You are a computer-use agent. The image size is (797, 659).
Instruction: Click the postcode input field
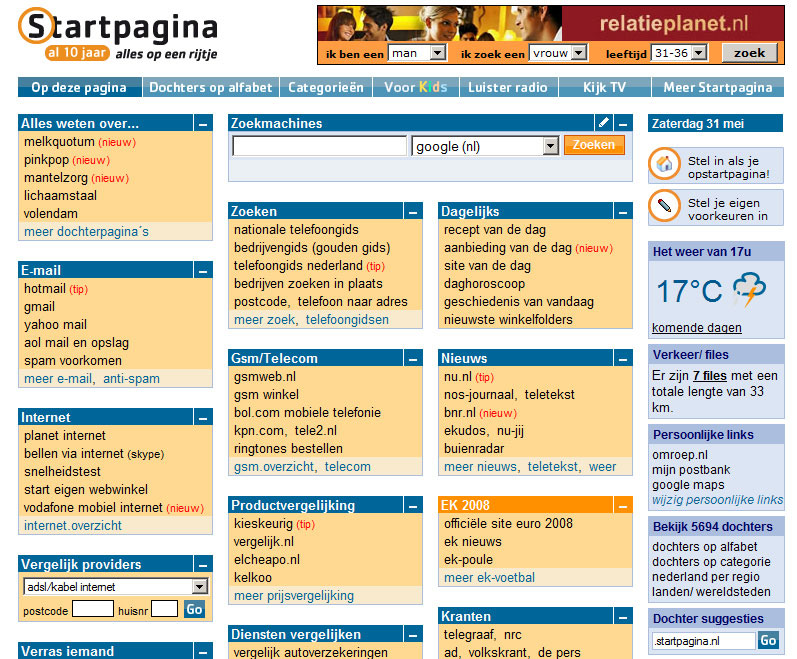tap(92, 609)
